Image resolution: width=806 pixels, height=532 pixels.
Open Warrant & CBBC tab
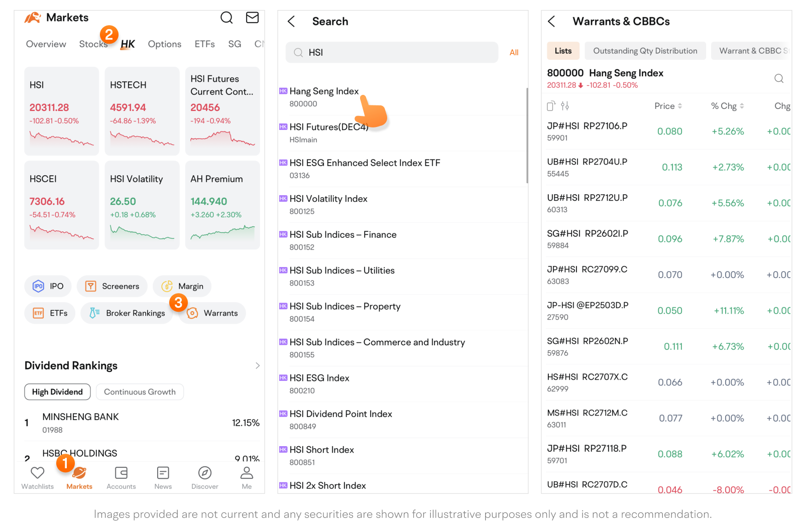click(x=751, y=51)
